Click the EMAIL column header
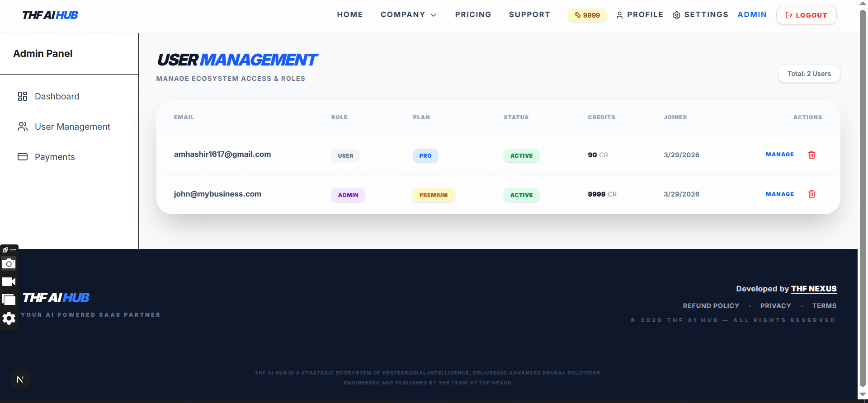868x403 pixels. click(184, 117)
